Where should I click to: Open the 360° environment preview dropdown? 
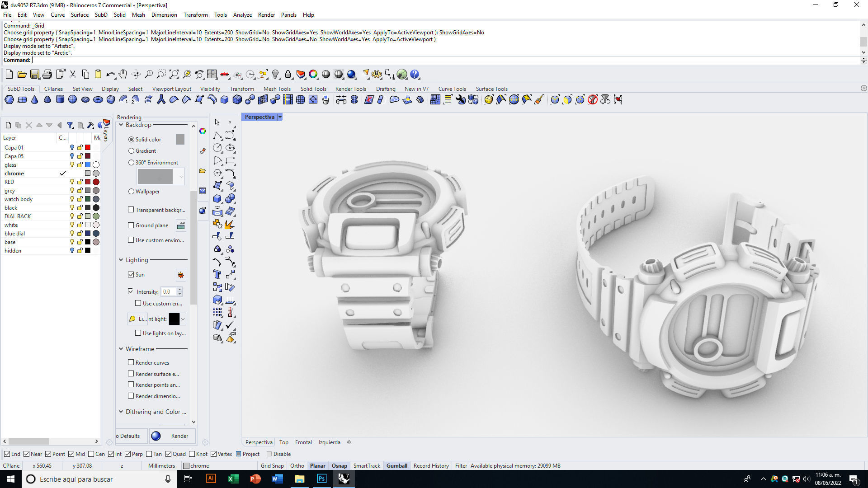click(x=181, y=177)
